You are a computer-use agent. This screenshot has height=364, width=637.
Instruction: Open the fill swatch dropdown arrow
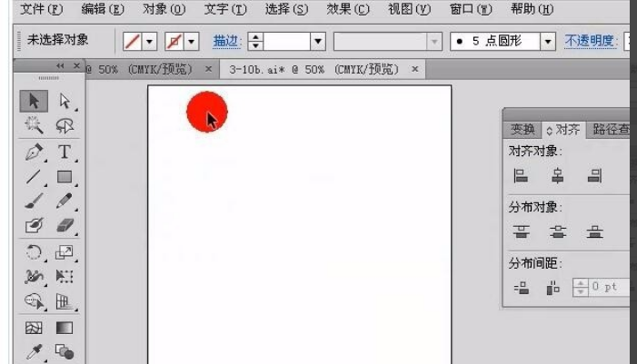point(150,42)
